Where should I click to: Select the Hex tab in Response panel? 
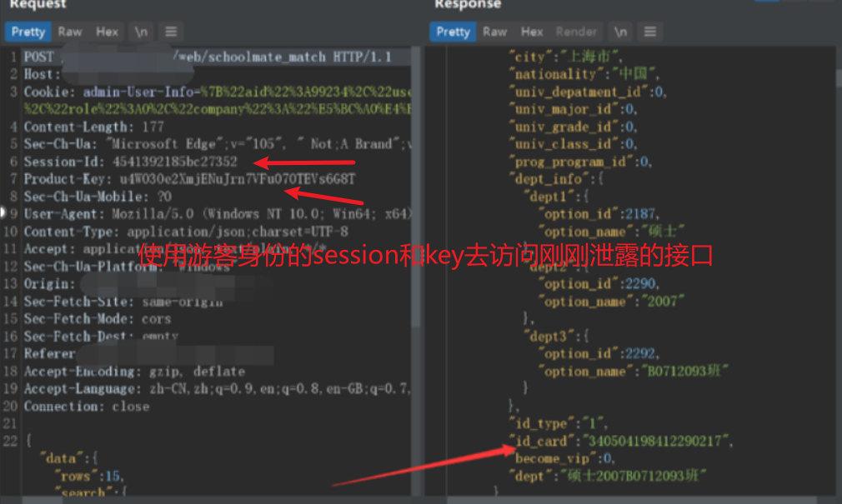pyautogui.click(x=532, y=32)
